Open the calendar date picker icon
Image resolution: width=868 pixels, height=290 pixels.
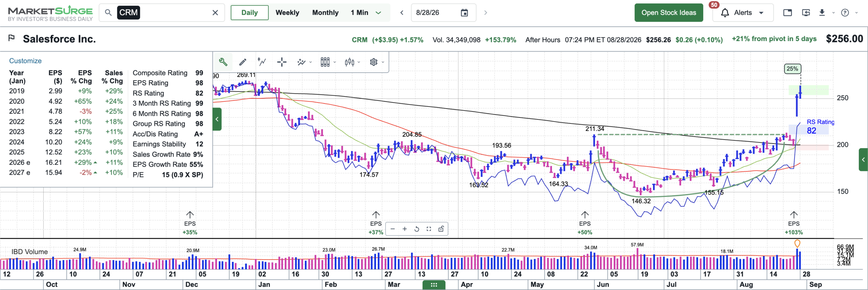[x=464, y=13]
